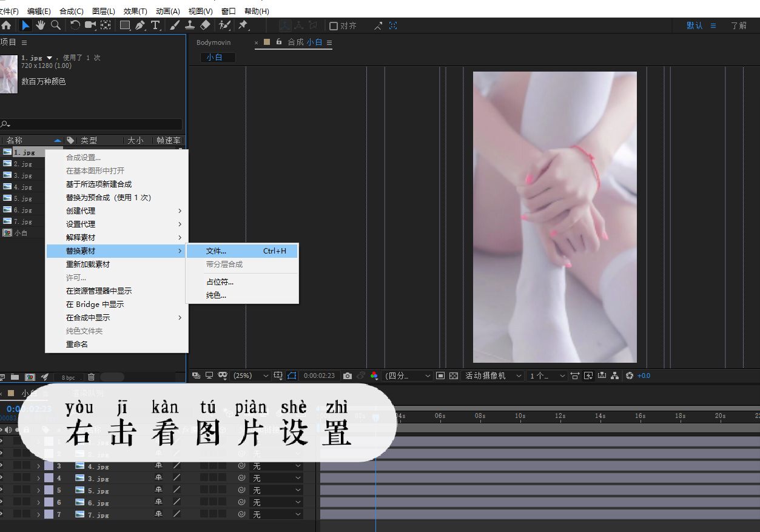
Task: Toggle pixel aspect ratio correction icon
Action: tap(574, 376)
